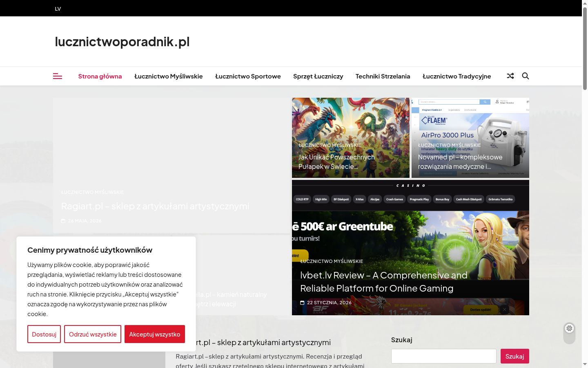The image size is (588, 368).
Task: Click Dostosuj cookie button
Action: pyautogui.click(x=44, y=334)
